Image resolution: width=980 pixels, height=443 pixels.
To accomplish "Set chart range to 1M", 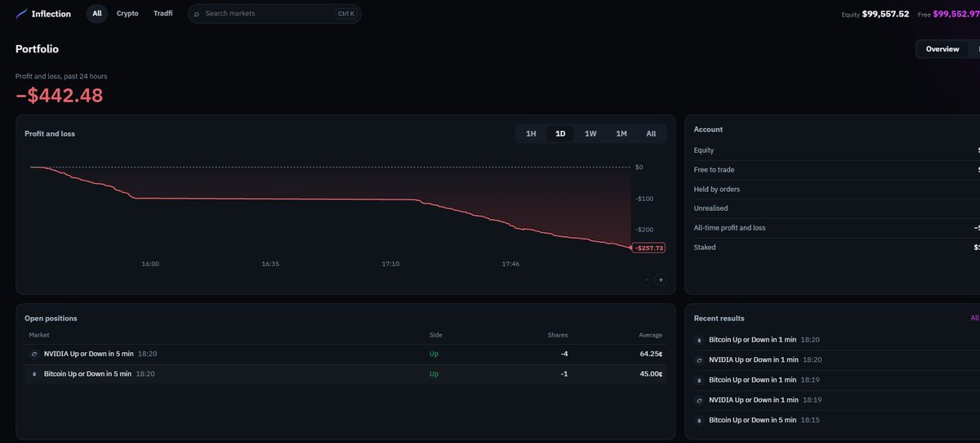I will [x=621, y=133].
